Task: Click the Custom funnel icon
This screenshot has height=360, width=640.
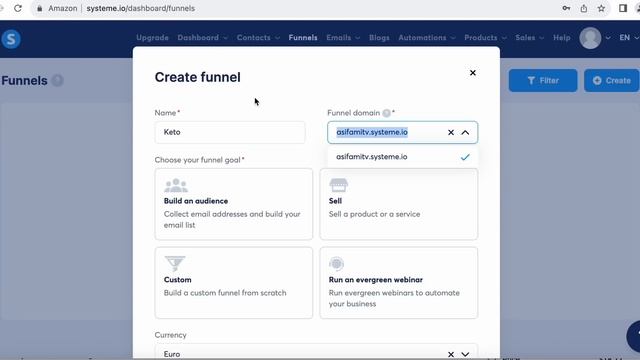Action: [175, 264]
